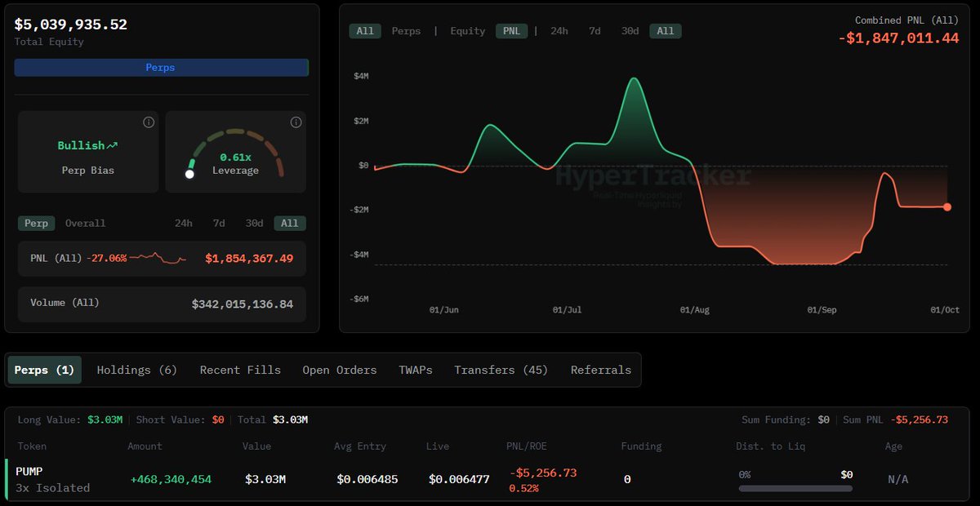Click Combined PNL value -$1,847,011.44
The height and width of the screenshot is (506, 980).
click(x=898, y=38)
